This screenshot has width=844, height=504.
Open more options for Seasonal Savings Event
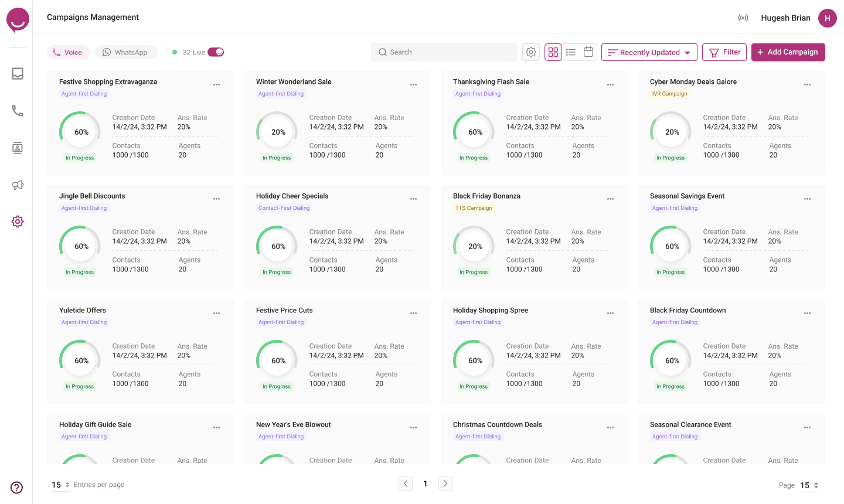pos(808,199)
